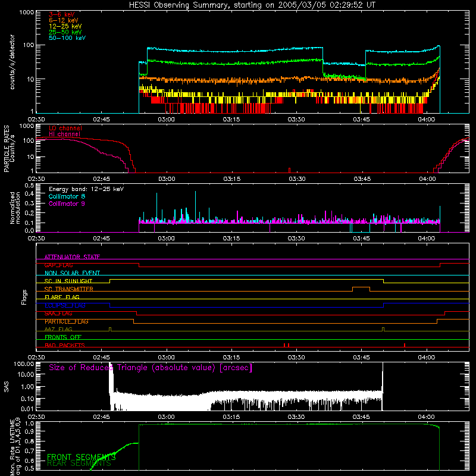
Task: Click the Normalized modulation axis label
Action: coord(15,208)
